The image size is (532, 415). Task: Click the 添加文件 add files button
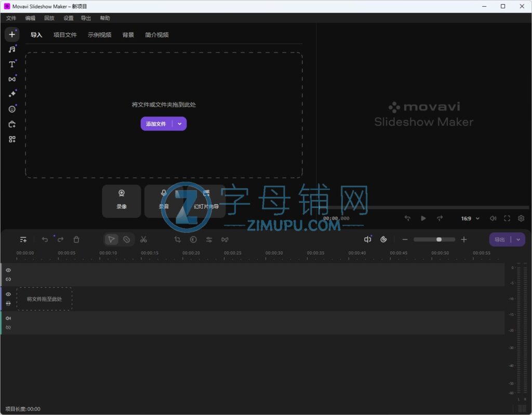[x=156, y=124]
